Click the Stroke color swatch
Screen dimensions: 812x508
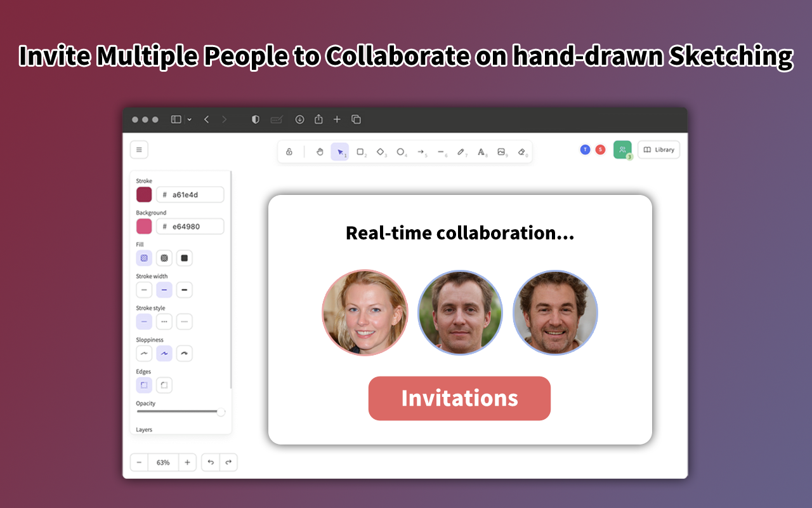[x=144, y=194]
